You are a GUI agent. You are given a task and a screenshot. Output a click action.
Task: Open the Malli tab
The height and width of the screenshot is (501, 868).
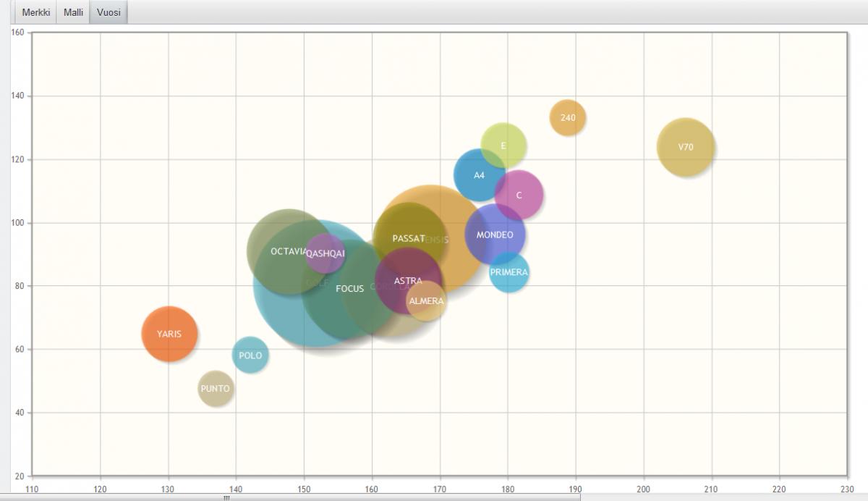coord(73,12)
